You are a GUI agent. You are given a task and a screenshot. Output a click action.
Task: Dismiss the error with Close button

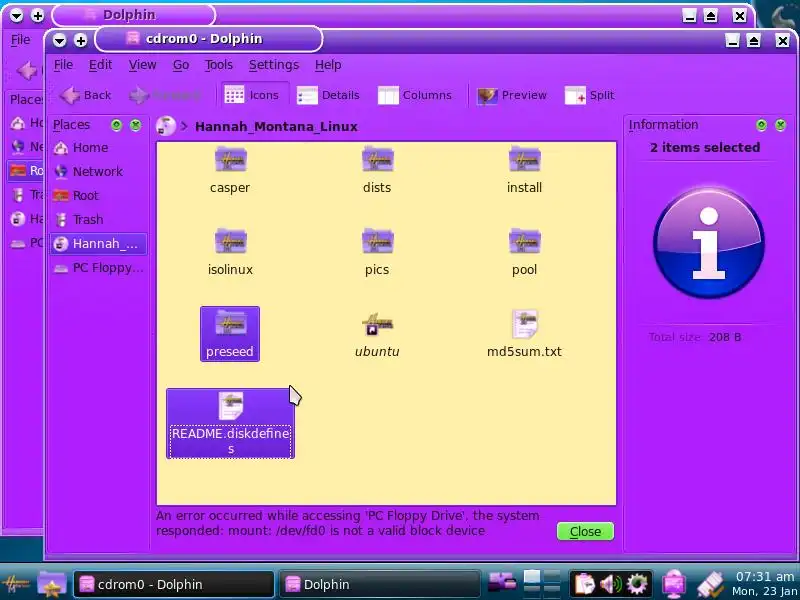click(585, 532)
